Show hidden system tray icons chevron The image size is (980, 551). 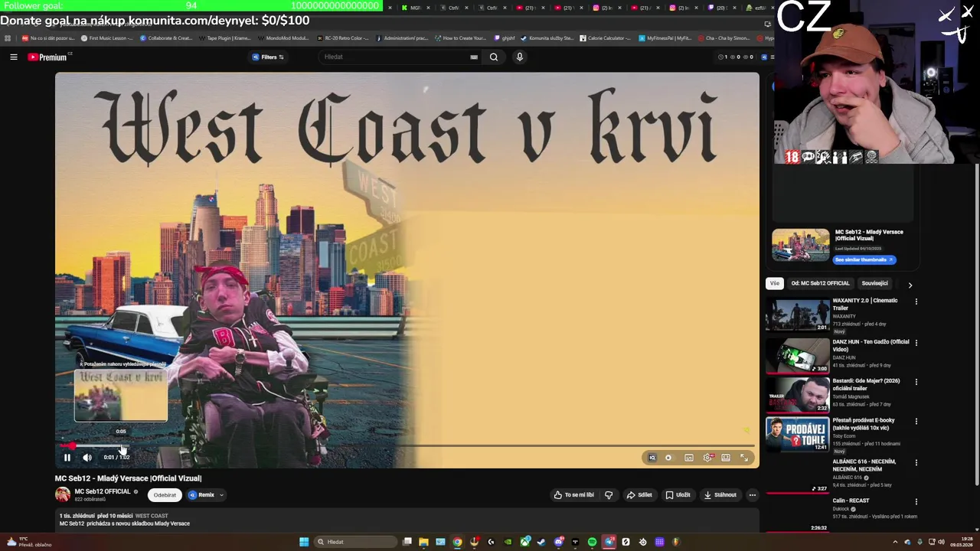point(895,542)
